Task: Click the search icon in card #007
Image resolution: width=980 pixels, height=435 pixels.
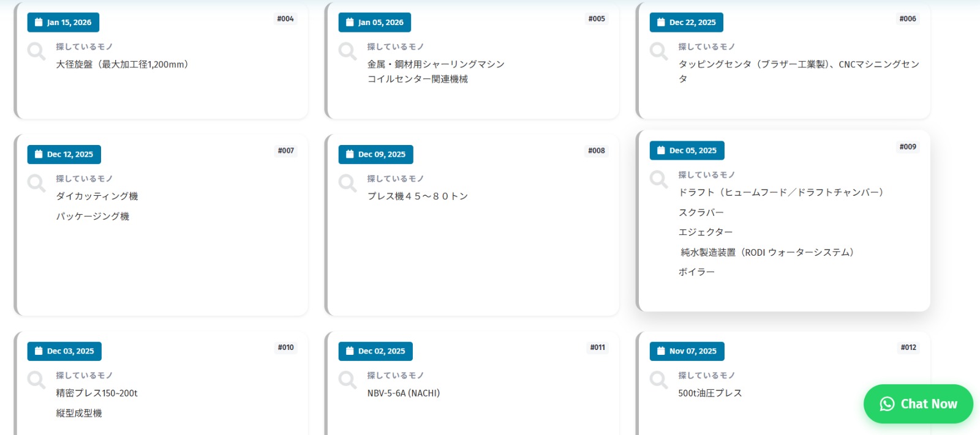Action: coord(36,184)
